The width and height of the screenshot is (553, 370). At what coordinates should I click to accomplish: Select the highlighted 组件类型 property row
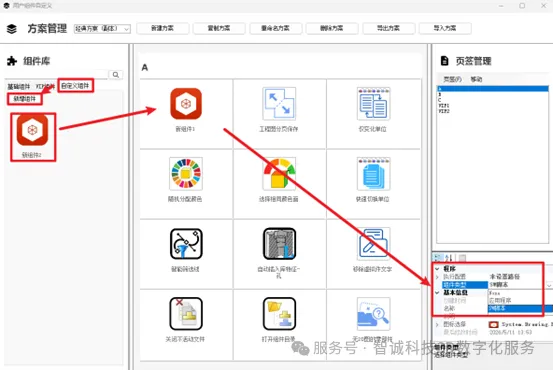(x=464, y=285)
